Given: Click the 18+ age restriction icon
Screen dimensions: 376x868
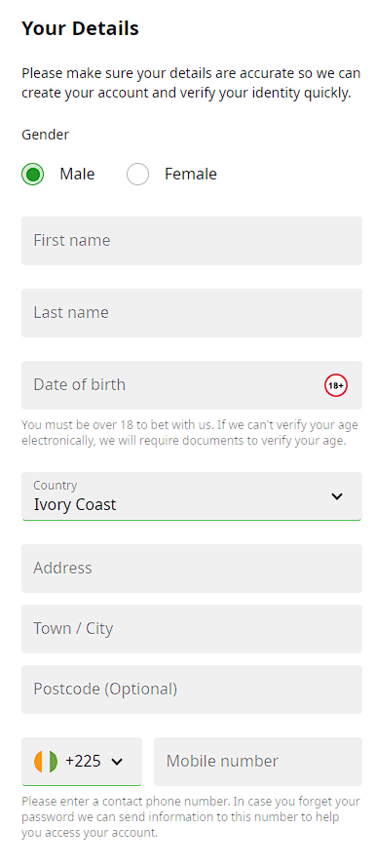Looking at the screenshot, I should click(336, 385).
